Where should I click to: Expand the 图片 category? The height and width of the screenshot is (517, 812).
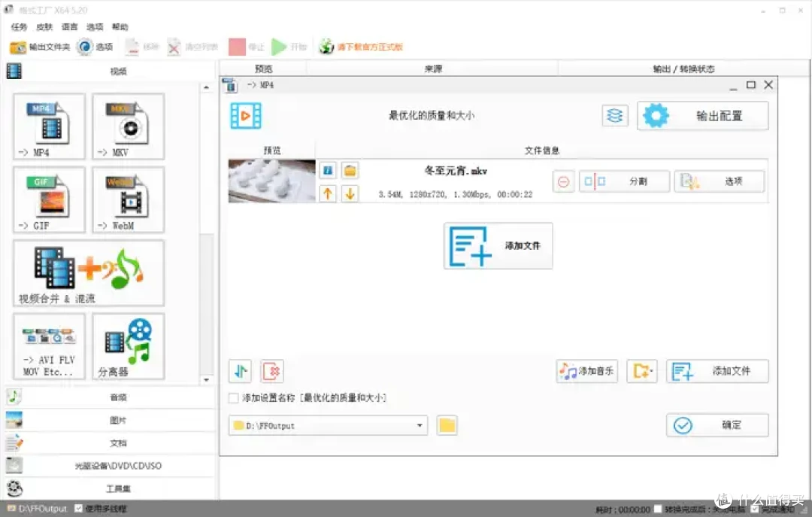point(109,420)
